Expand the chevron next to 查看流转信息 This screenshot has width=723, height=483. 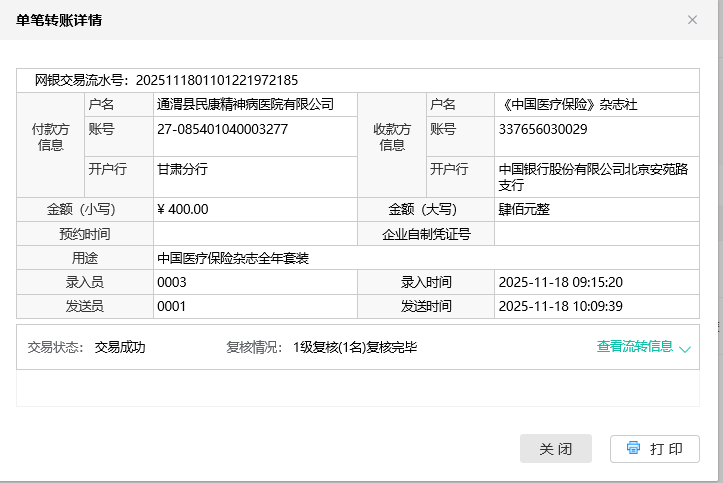point(685,349)
